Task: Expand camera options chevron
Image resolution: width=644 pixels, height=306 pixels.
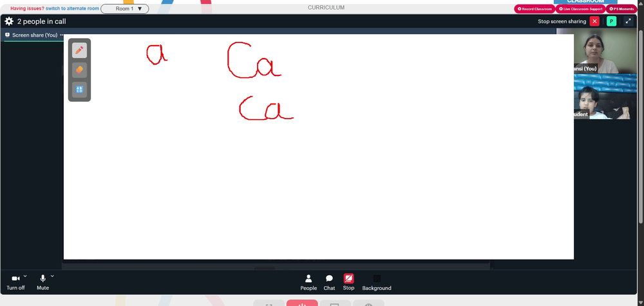Action: pyautogui.click(x=25, y=276)
